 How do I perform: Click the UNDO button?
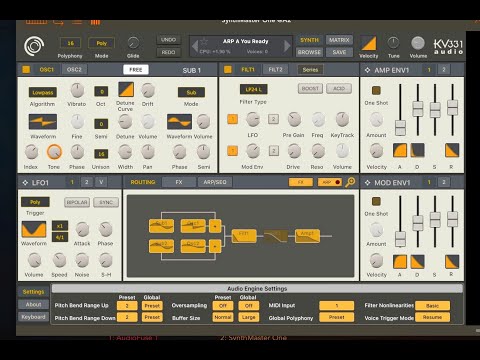pyautogui.click(x=168, y=40)
